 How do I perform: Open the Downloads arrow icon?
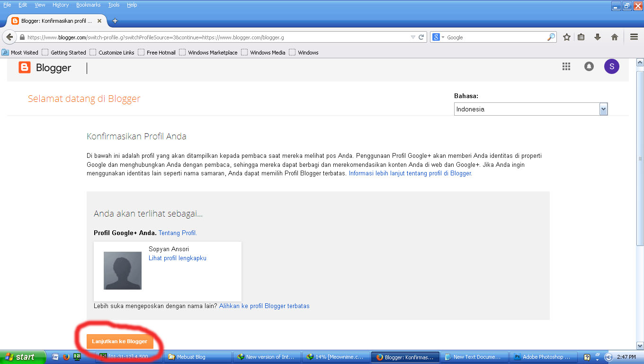click(x=598, y=37)
